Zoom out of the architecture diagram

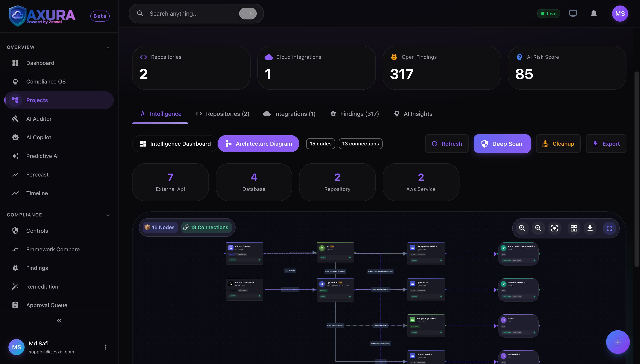(538, 228)
